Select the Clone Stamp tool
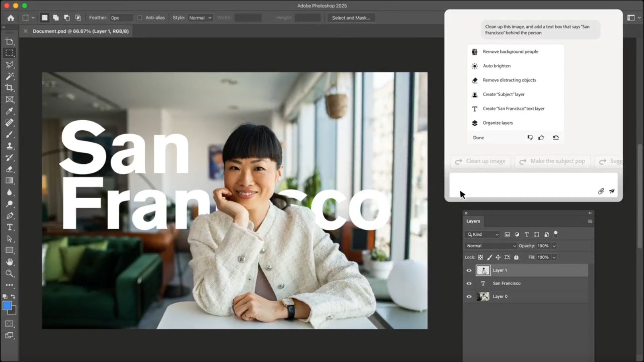 (10, 146)
